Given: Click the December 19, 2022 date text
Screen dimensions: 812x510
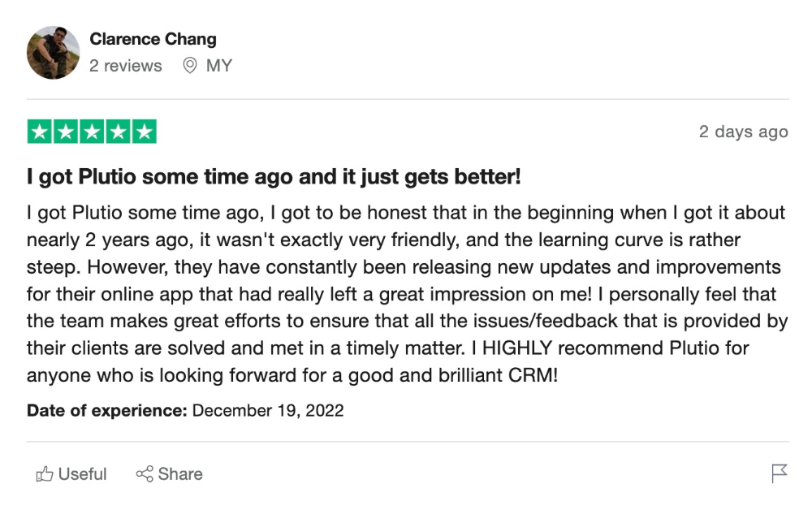Looking at the screenshot, I should 268,411.
